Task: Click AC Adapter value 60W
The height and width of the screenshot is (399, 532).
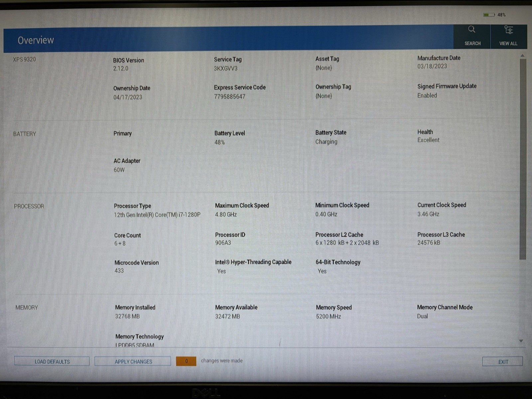Action: coord(119,170)
